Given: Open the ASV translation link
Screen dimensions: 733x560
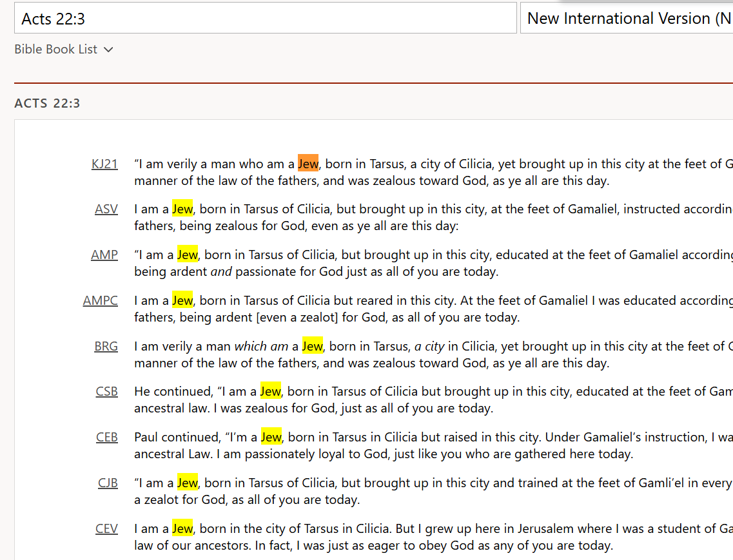Looking at the screenshot, I should click(x=106, y=209).
